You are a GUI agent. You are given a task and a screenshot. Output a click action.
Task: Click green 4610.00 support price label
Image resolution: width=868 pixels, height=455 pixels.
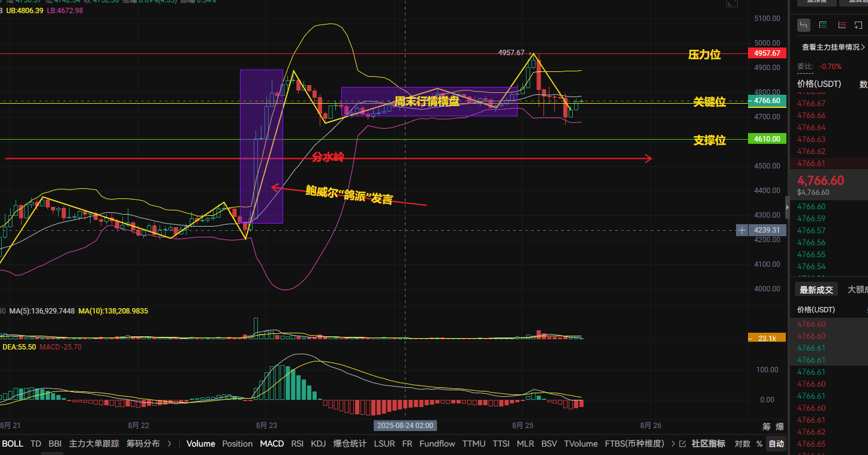(767, 139)
